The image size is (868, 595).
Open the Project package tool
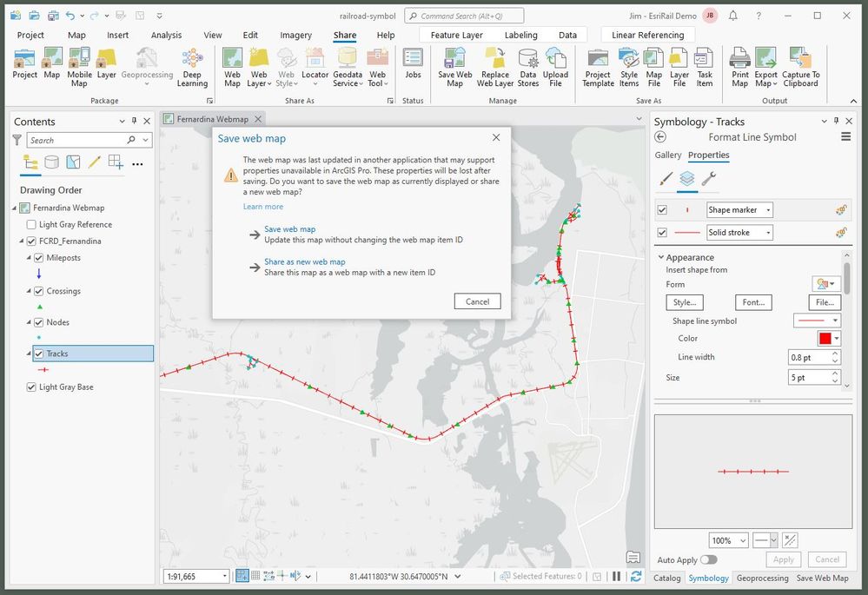[25, 63]
